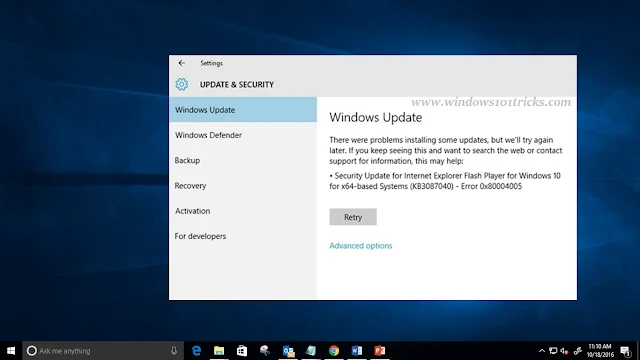The height and width of the screenshot is (360, 640).
Task: Open the Windows Defender section
Action: coord(243,135)
